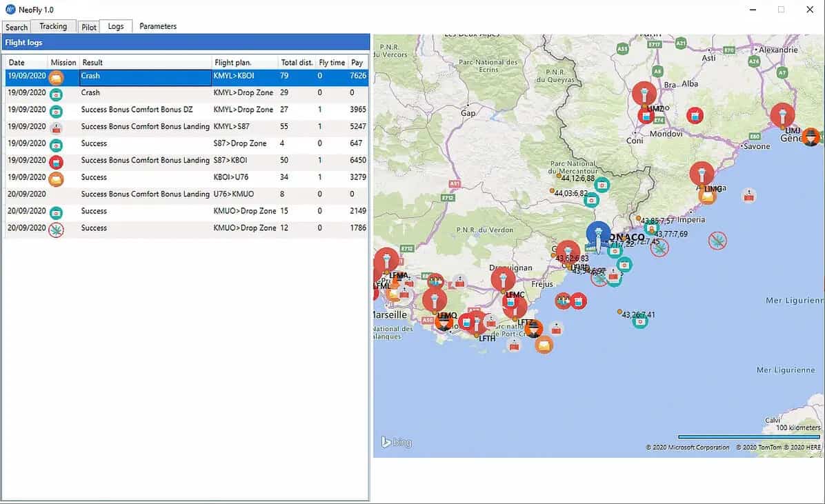825x504 pixels.
Task: Click the red cargo icon in the S87>KBOI row
Action: pos(57,161)
